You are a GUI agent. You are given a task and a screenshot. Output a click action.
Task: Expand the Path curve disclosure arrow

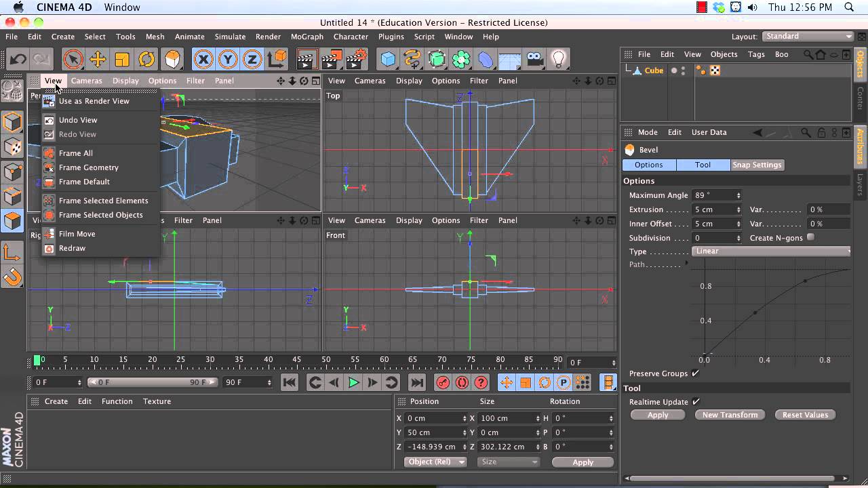687,263
